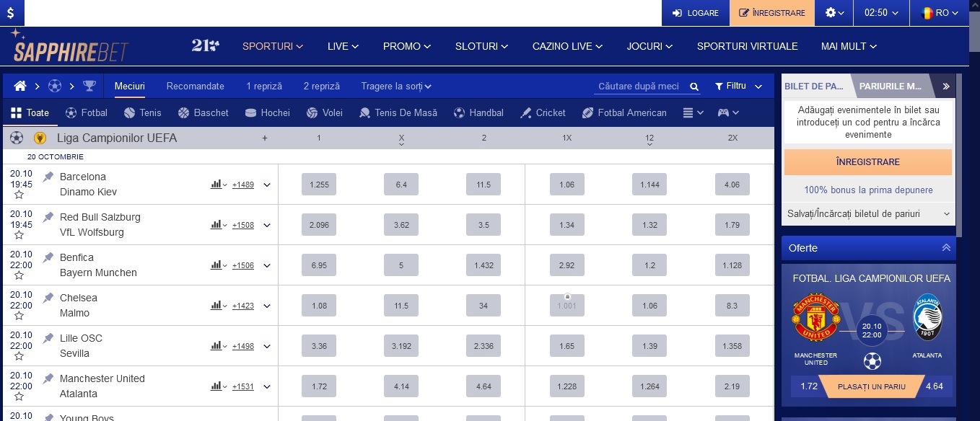Switch to 1 repriză tab
This screenshot has height=421, width=980.
[264, 87]
